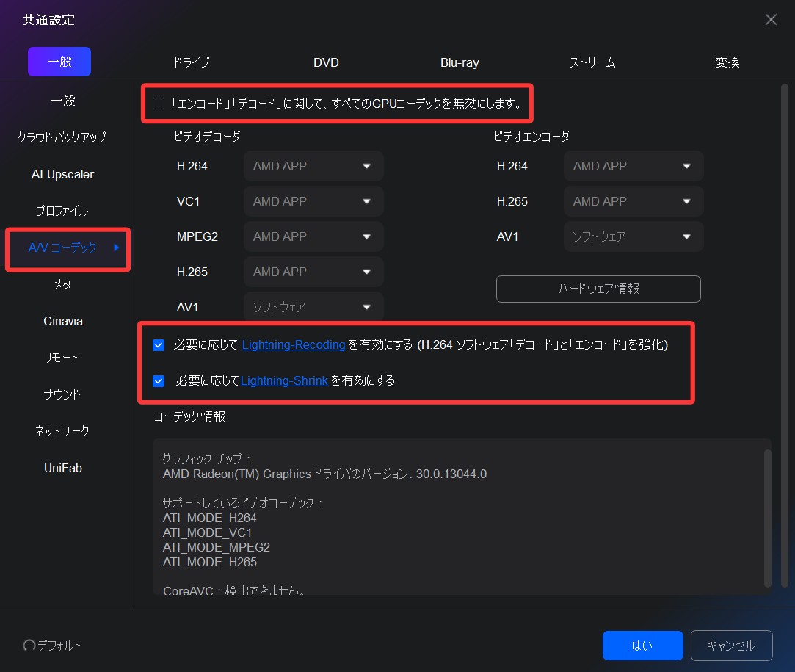Image resolution: width=795 pixels, height=672 pixels.
Task: Open the 変換 settings tab
Action: tap(727, 62)
